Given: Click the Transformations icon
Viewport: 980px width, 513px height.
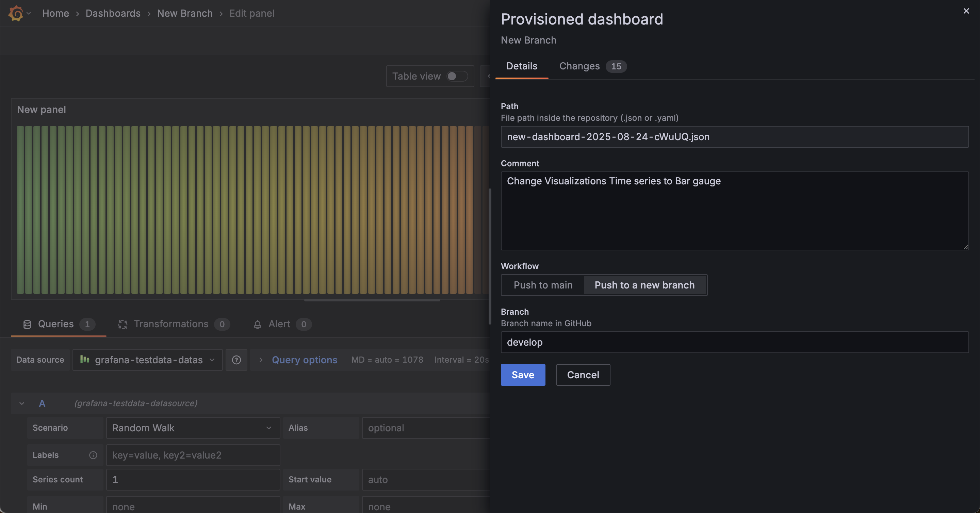Looking at the screenshot, I should tap(122, 325).
